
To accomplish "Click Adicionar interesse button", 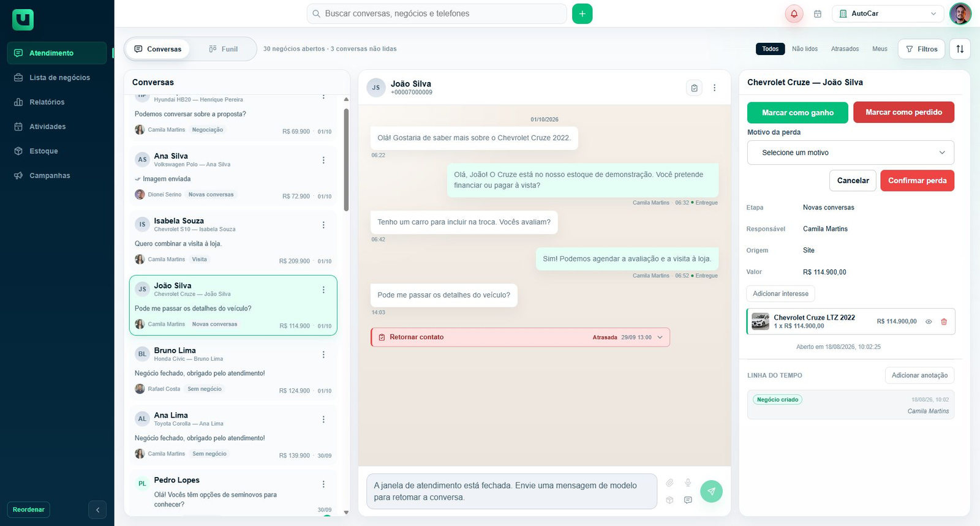I will [x=780, y=294].
